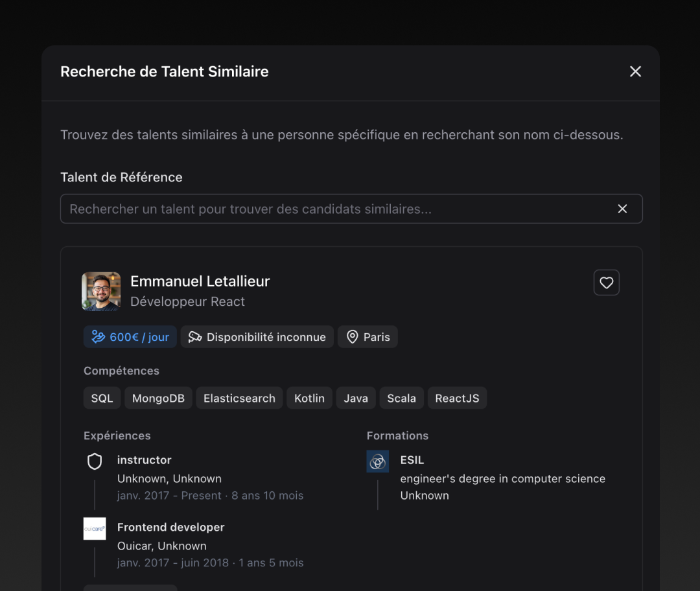Select the Scala skill tag
The image size is (700, 591).
coord(401,398)
